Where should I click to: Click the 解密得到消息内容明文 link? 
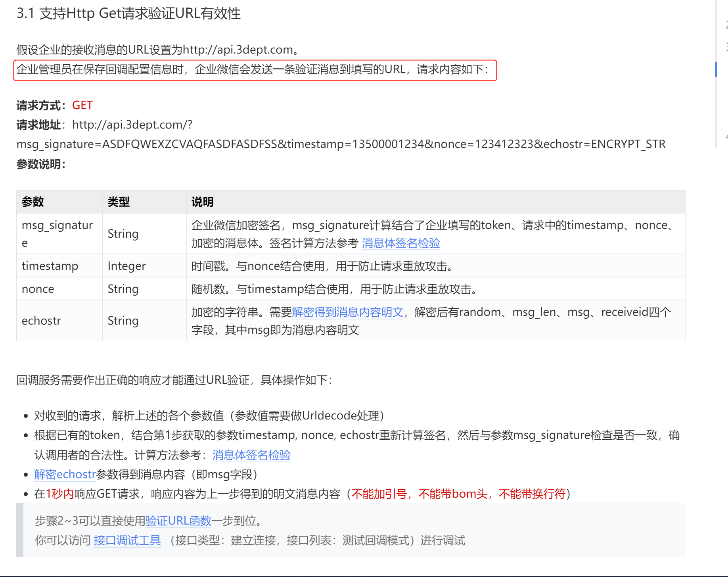tap(347, 312)
